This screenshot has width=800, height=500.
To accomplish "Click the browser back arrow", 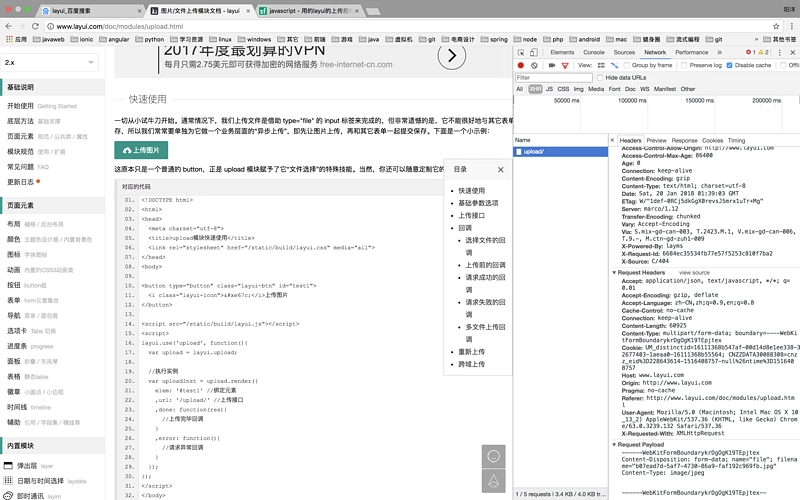I will (9, 26).
